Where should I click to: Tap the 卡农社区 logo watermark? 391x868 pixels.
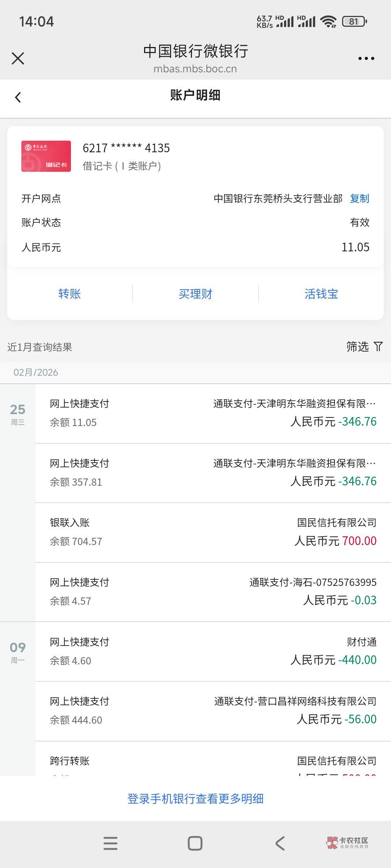click(348, 843)
